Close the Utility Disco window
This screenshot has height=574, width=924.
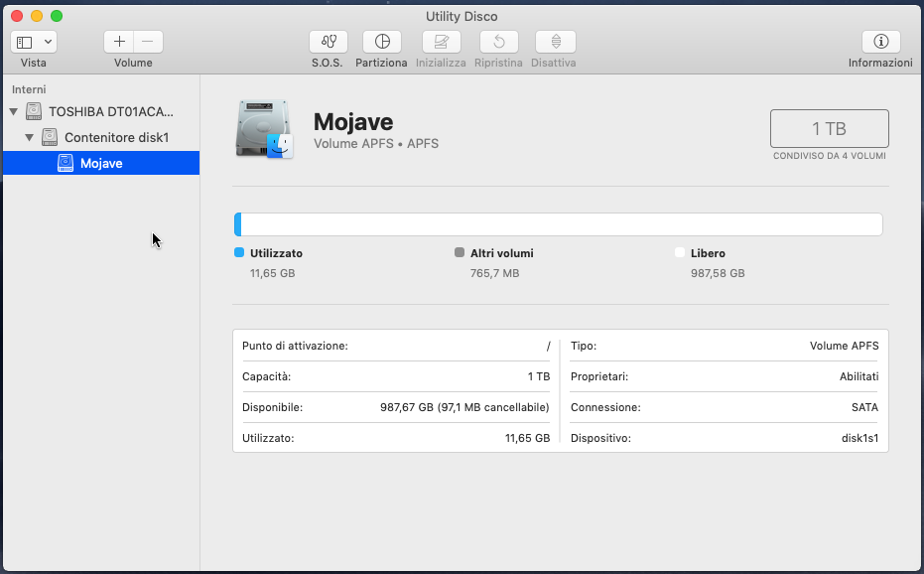(x=17, y=16)
